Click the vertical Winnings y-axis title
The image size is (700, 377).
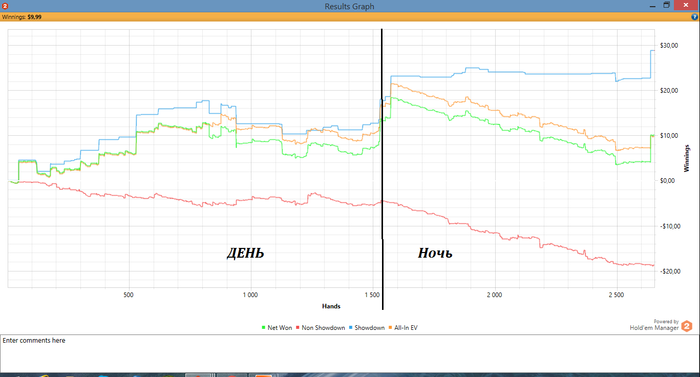click(687, 159)
